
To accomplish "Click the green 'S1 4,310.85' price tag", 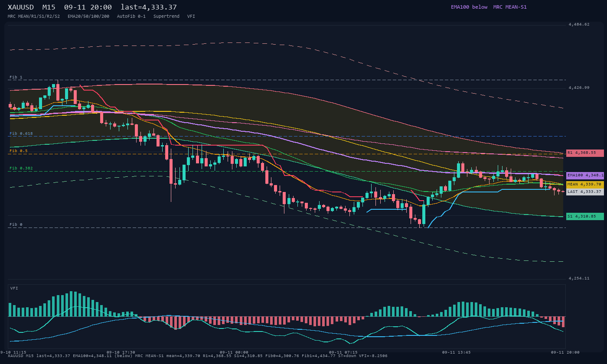I will [585, 216].
